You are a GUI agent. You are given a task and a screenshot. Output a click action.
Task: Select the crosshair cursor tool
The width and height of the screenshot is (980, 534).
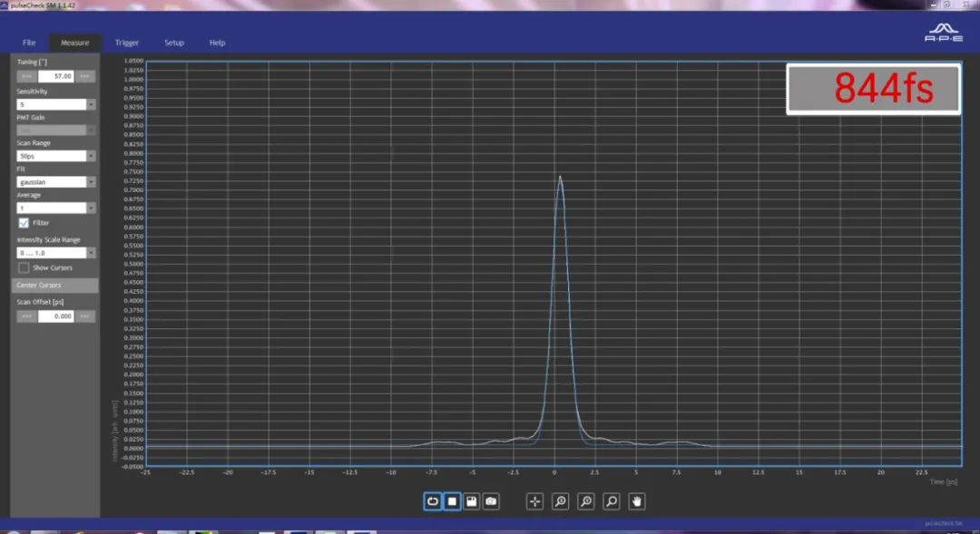[x=535, y=501]
